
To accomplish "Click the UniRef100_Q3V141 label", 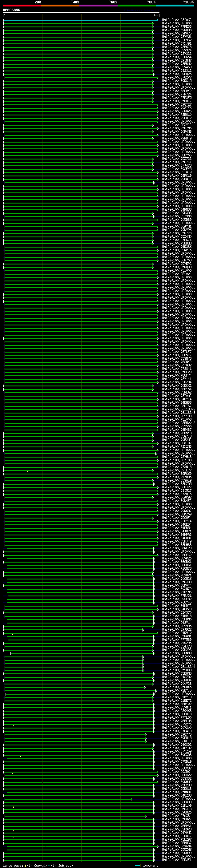I will click(x=177, y=379).
